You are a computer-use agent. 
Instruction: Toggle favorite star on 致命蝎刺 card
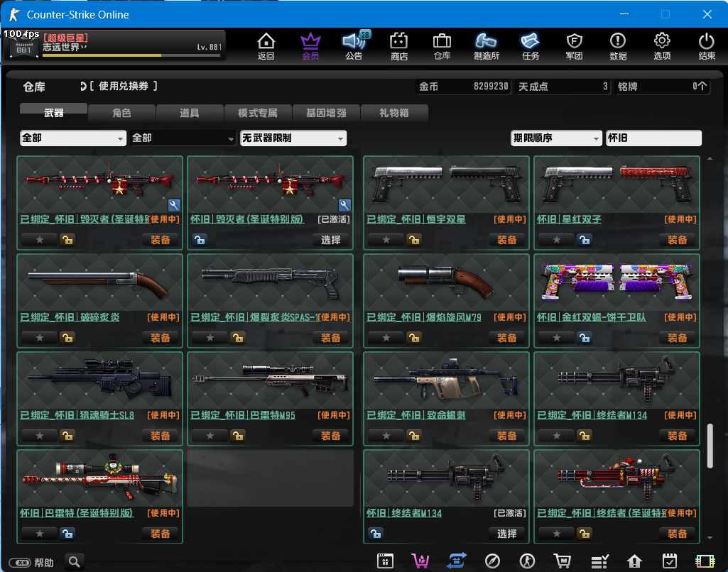coord(386,436)
